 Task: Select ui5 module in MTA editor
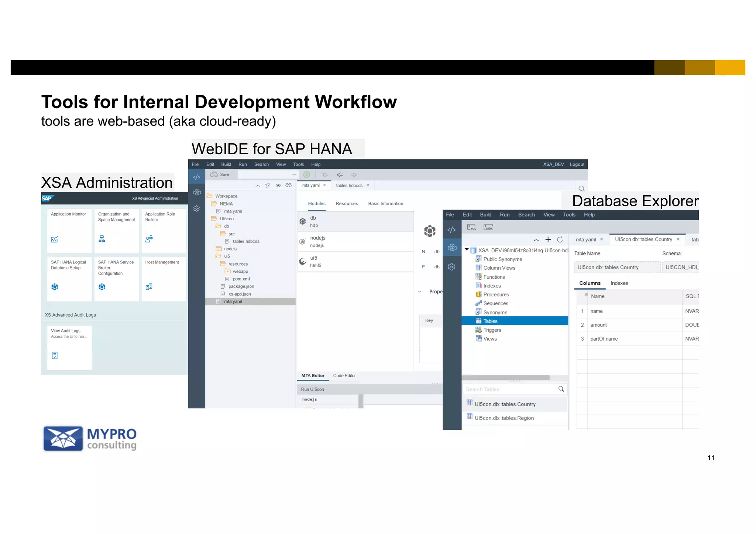point(355,261)
